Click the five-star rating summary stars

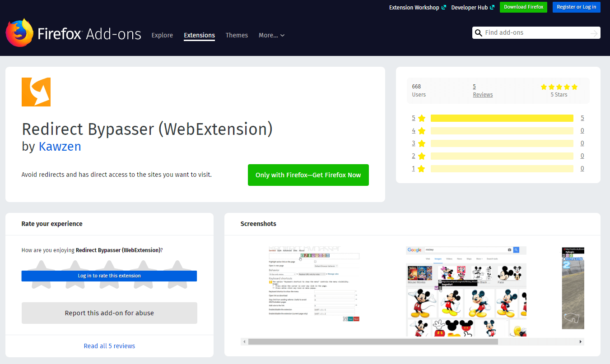point(559,87)
